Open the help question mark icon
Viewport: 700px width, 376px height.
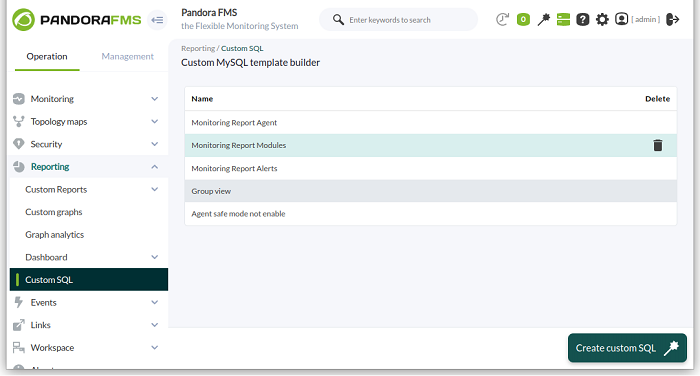pos(583,19)
